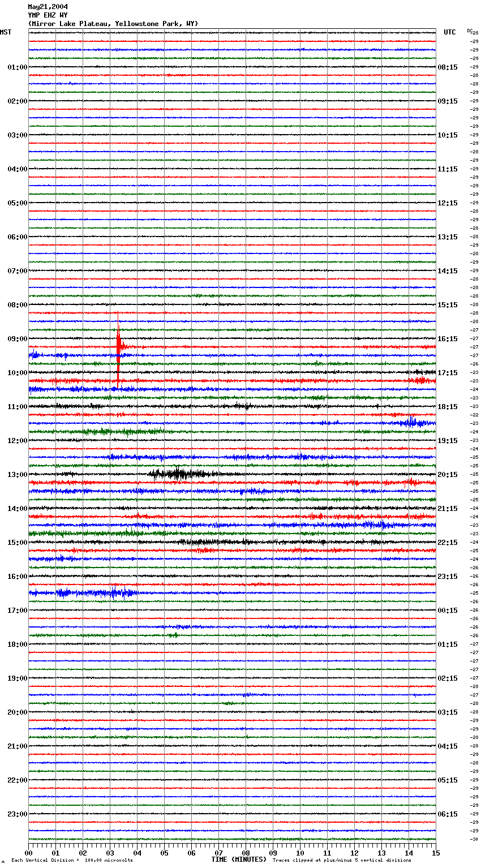The width and height of the screenshot is (481, 868).
Task: Select the 09:00 MST time label
Action: (x=18, y=339)
